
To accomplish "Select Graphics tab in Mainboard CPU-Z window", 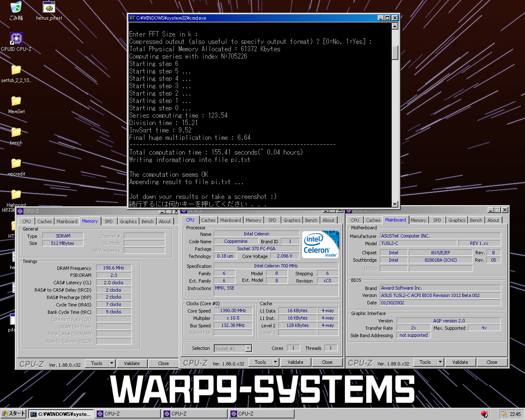I will [x=457, y=220].
